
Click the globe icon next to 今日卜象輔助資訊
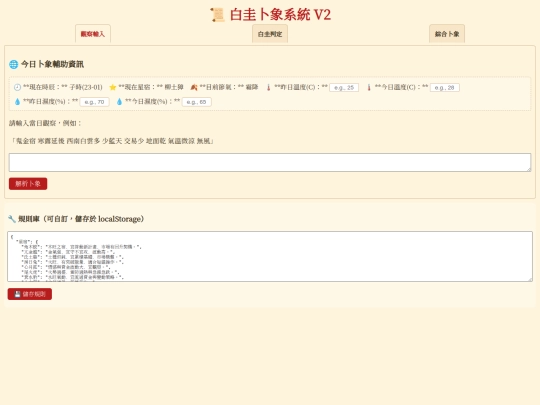[13, 64]
